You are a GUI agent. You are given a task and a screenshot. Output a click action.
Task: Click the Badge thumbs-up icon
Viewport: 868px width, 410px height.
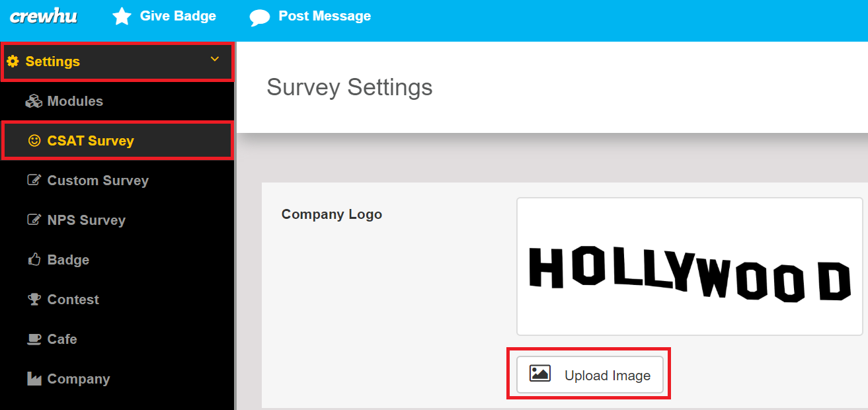34,259
